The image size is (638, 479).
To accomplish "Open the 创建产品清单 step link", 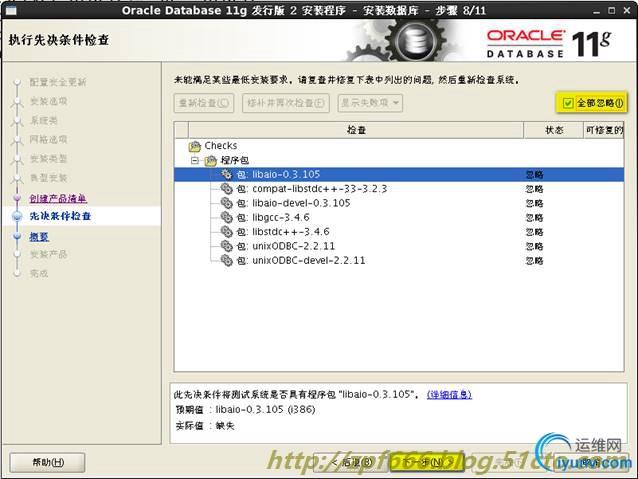I will click(x=58, y=199).
